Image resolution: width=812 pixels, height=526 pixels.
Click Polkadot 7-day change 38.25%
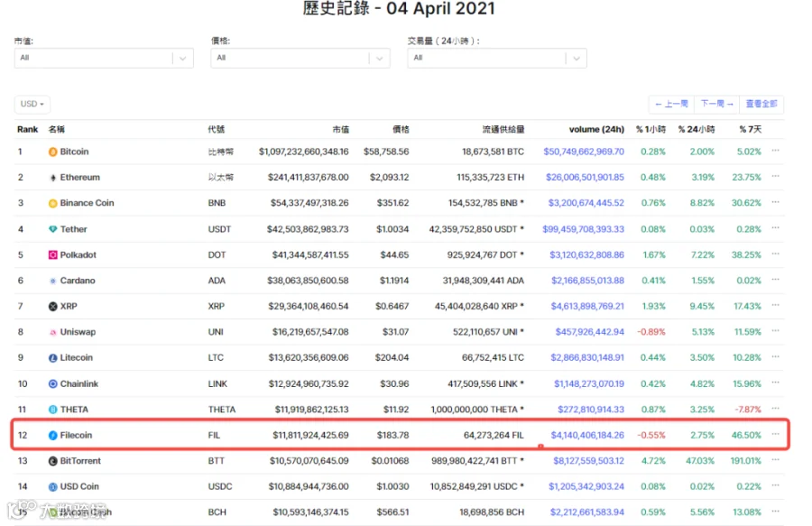746,254
